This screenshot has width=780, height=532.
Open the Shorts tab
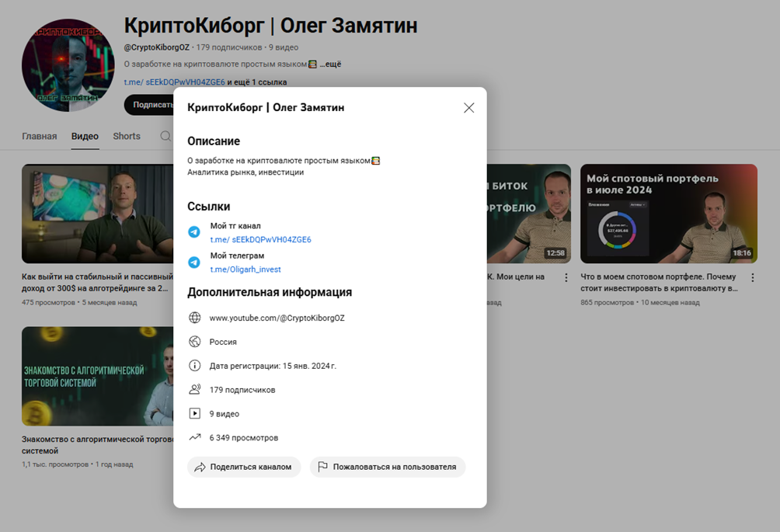click(x=127, y=136)
